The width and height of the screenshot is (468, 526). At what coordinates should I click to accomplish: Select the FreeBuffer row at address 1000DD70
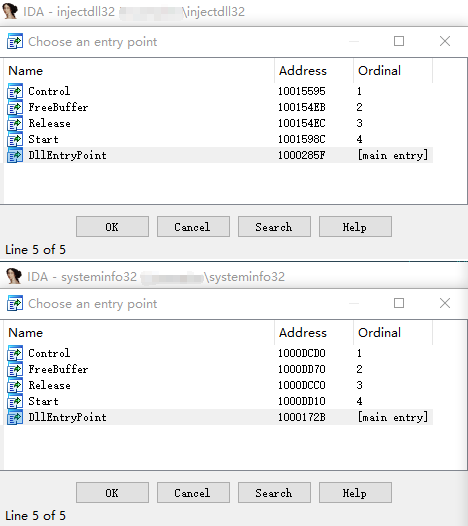219,369
